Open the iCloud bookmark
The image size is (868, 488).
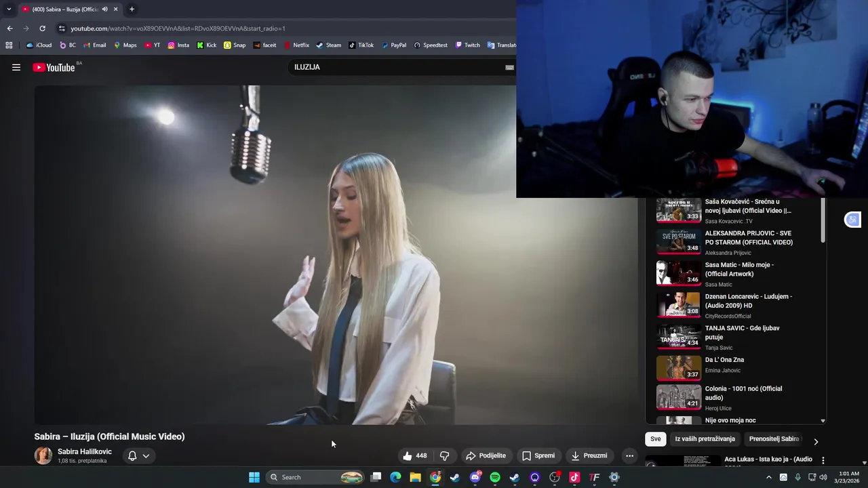[x=39, y=45]
